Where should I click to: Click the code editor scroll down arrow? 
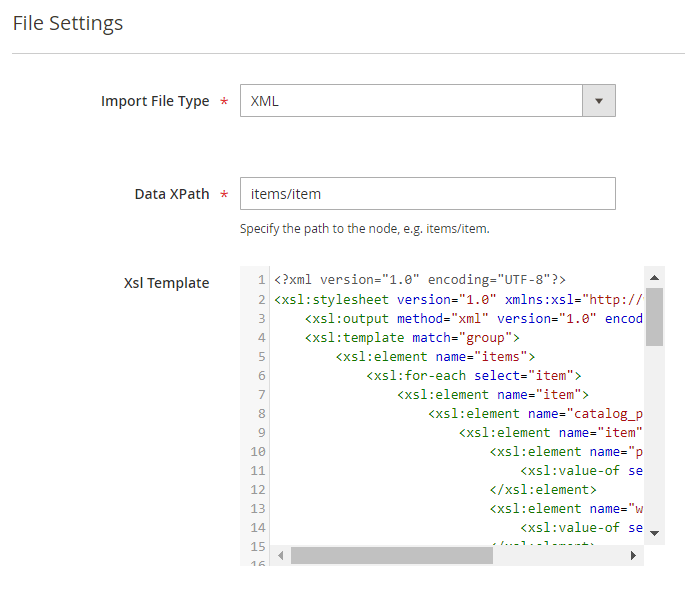pos(654,533)
